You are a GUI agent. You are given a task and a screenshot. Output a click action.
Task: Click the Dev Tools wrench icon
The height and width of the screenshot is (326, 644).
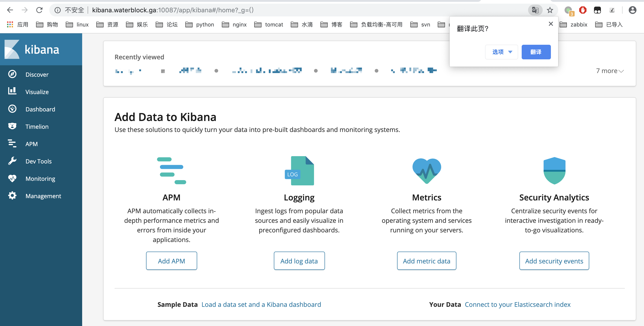(12, 161)
